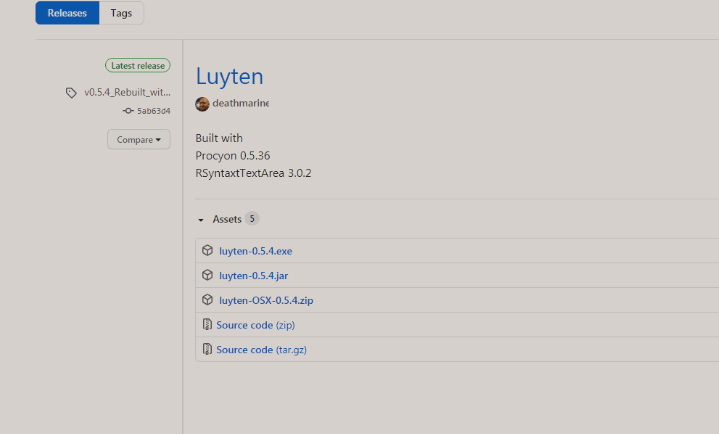Download luyten-OSX-0.5.4.zip
Viewport: 719px width, 434px height.
[x=266, y=300]
